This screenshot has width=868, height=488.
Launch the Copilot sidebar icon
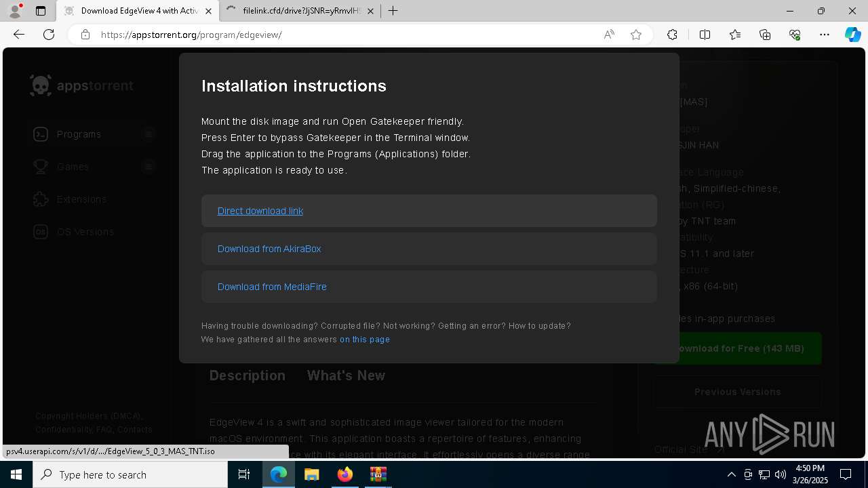[x=852, y=35]
